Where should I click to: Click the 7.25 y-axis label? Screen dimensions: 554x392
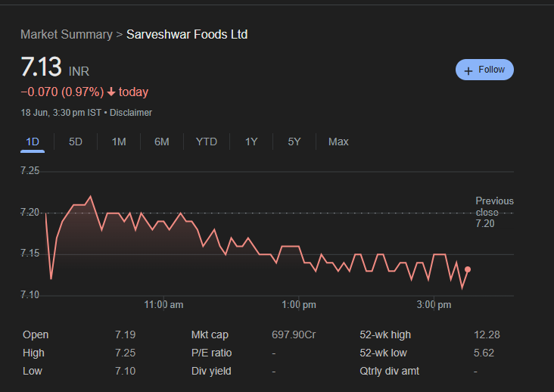click(30, 171)
